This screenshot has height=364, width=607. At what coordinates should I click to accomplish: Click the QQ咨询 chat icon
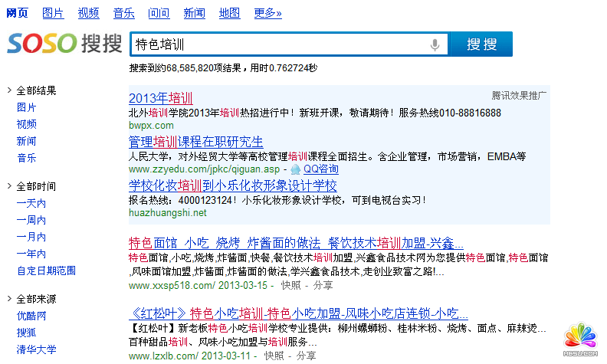(x=296, y=169)
